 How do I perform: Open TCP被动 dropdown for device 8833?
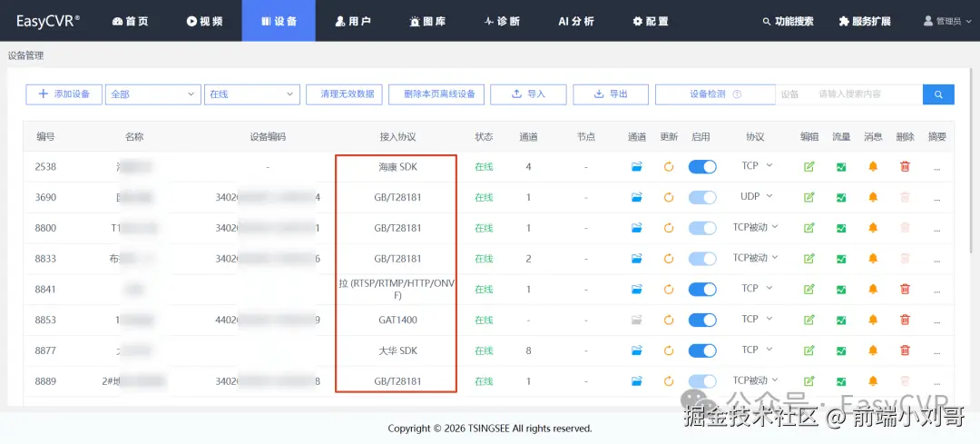(x=756, y=258)
